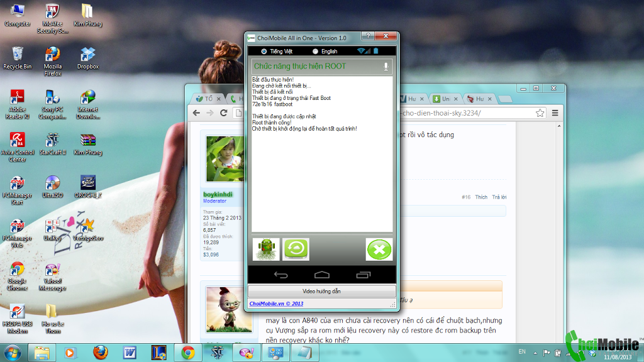The height and width of the screenshot is (362, 644).
Task: Click the help question mark button in ChoiMobile
Action: coord(368,36)
